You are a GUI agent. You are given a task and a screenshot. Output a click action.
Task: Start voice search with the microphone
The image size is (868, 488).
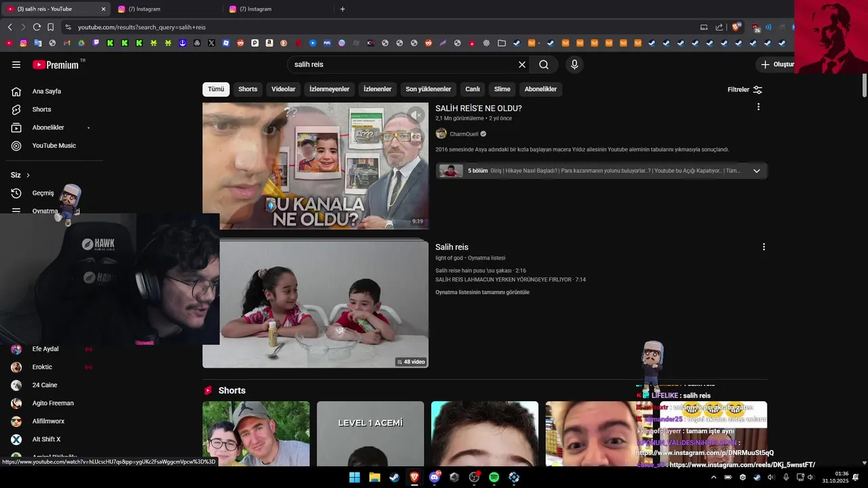point(574,64)
